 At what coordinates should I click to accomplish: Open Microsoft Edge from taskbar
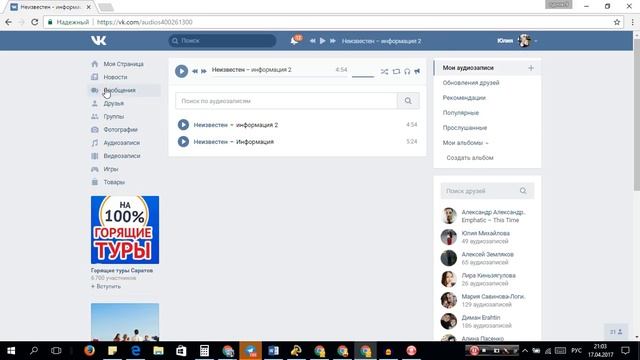[136, 351]
